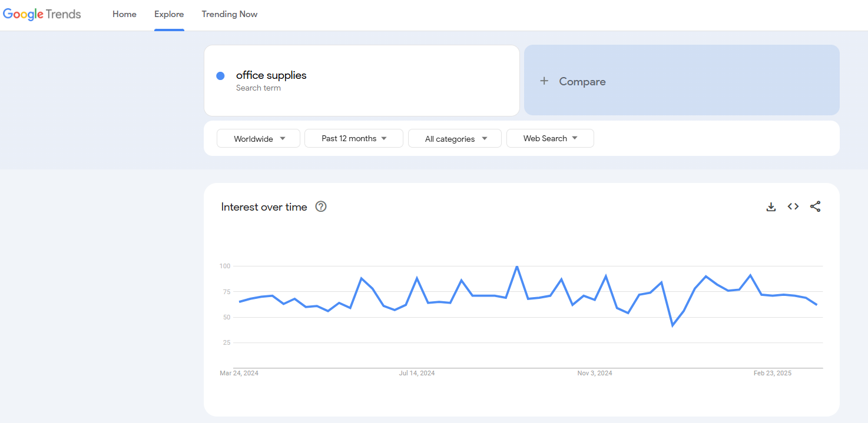
Task: Open the Worldwide region dropdown
Action: pos(259,138)
